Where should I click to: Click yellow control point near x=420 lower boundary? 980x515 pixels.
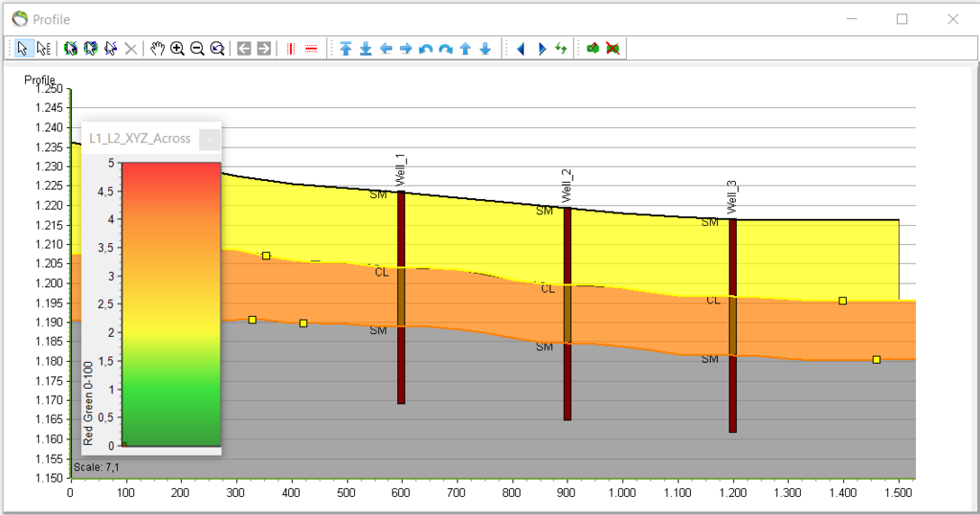(304, 323)
